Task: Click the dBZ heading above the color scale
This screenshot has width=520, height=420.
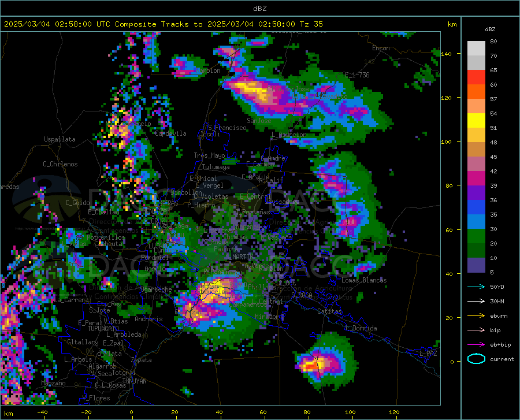Action: pyautogui.click(x=490, y=29)
